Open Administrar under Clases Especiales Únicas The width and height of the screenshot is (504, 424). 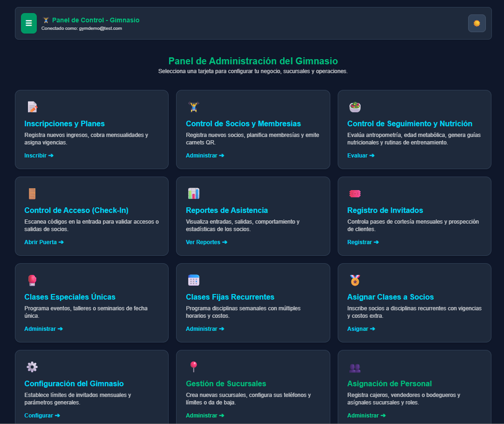pyautogui.click(x=44, y=329)
